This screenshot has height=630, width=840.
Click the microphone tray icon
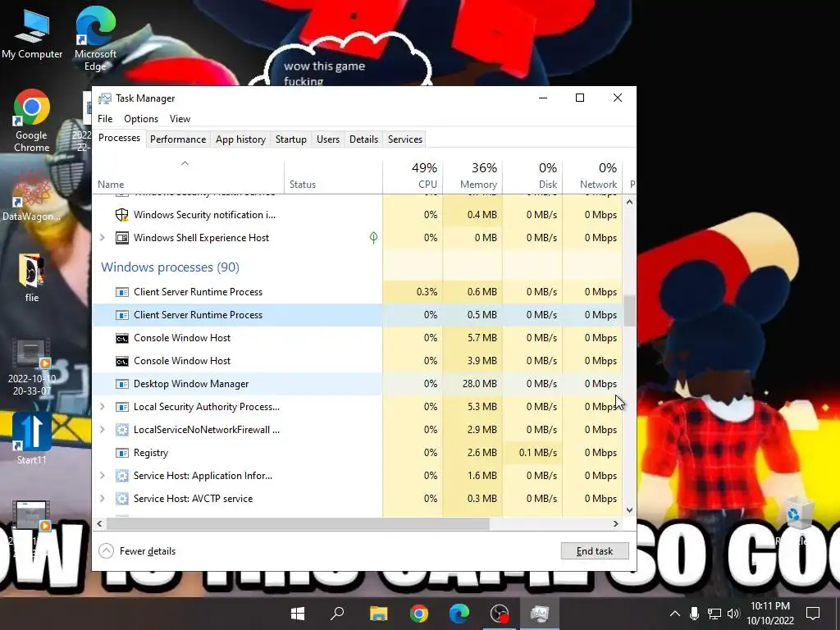click(x=694, y=614)
